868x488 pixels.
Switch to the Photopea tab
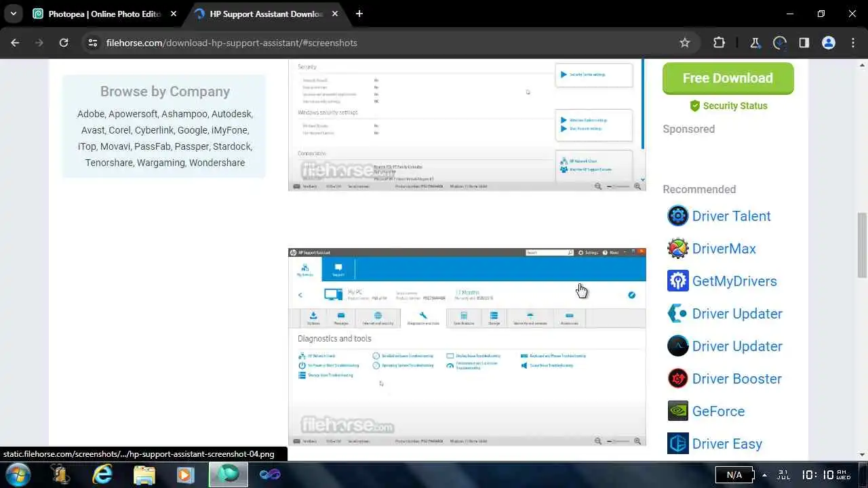click(x=105, y=14)
